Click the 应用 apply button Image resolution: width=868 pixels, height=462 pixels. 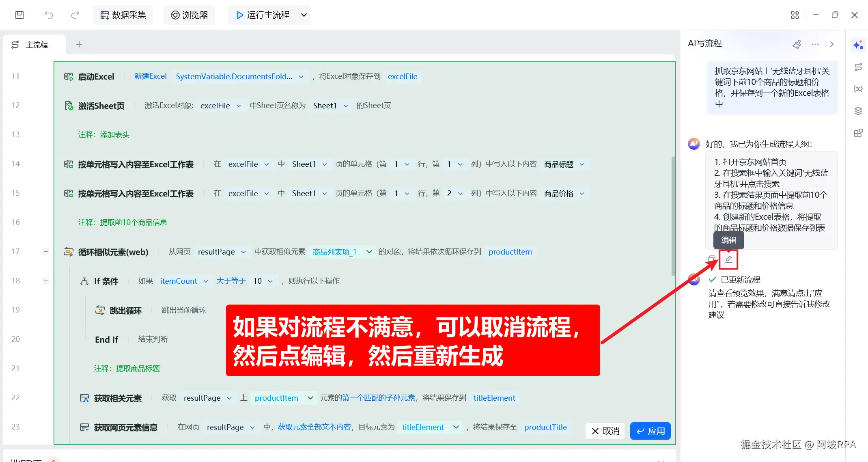point(650,431)
